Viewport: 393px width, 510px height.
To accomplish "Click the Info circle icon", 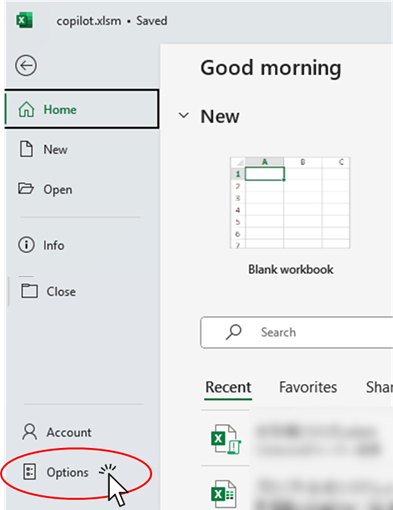I will tap(26, 245).
